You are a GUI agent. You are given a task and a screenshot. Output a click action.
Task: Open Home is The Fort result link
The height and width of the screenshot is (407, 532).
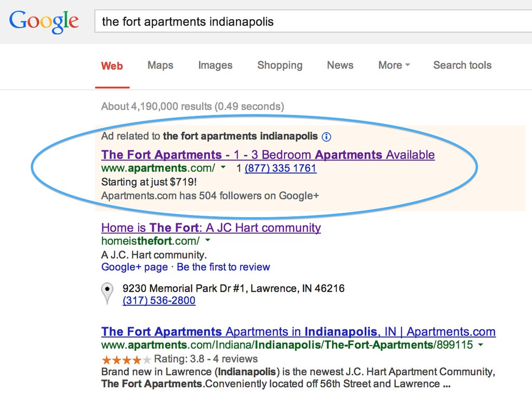211,228
